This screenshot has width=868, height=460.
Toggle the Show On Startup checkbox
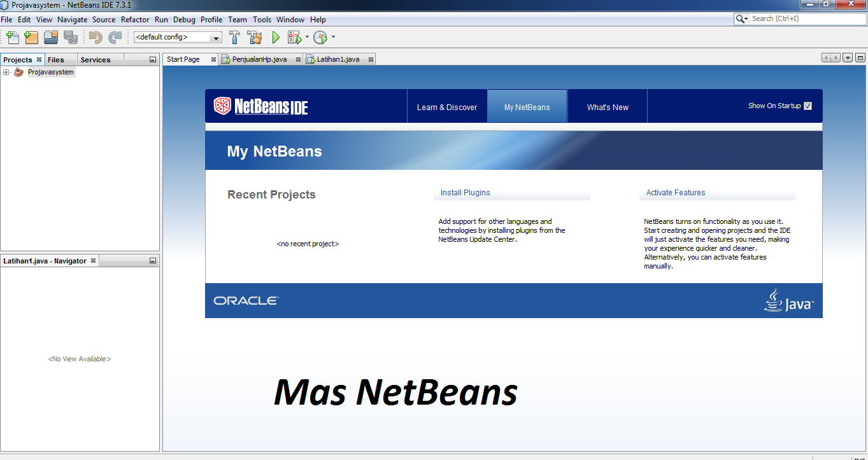[808, 106]
